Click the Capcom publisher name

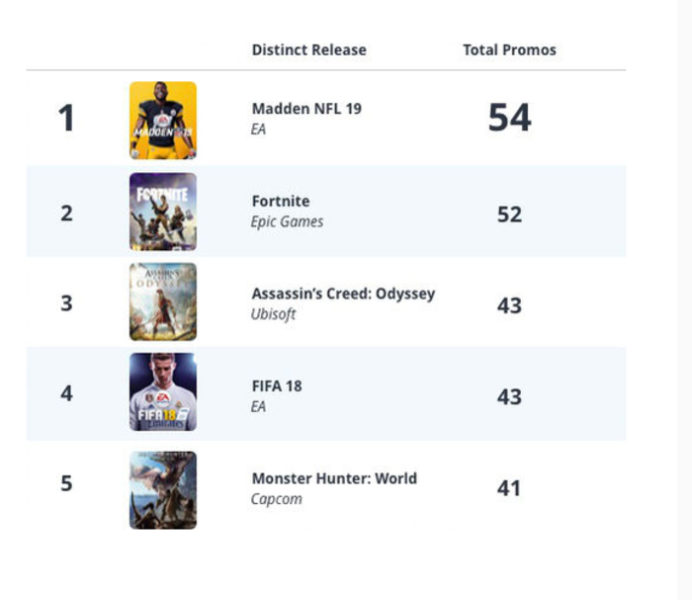click(x=276, y=499)
